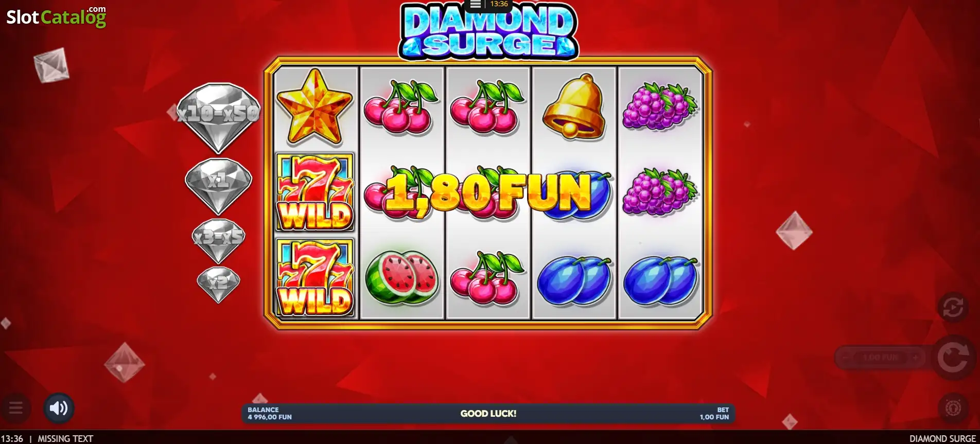Viewport: 980px width, 444px height.
Task: Expand the bottom center arrow handle
Action: 510,440
